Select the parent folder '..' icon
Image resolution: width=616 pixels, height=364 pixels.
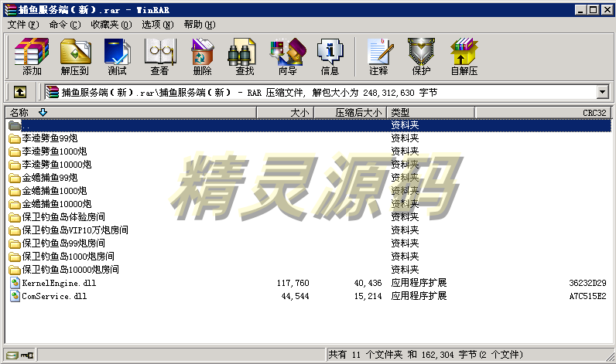pyautogui.click(x=15, y=125)
